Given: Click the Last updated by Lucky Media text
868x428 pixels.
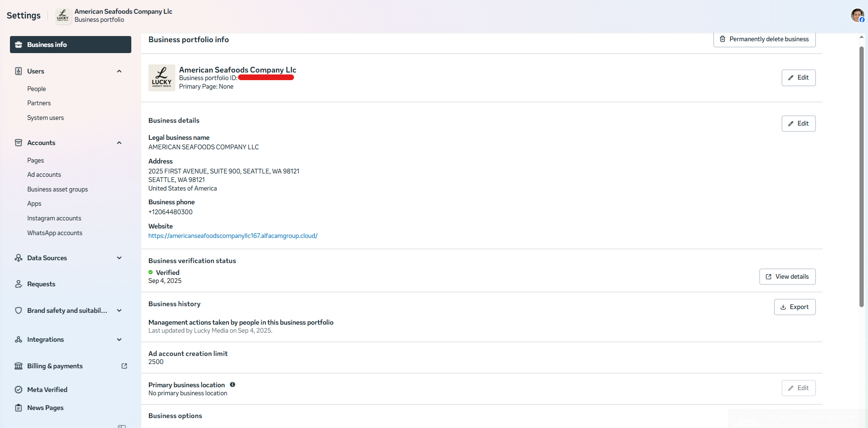Looking at the screenshot, I should click(210, 330).
